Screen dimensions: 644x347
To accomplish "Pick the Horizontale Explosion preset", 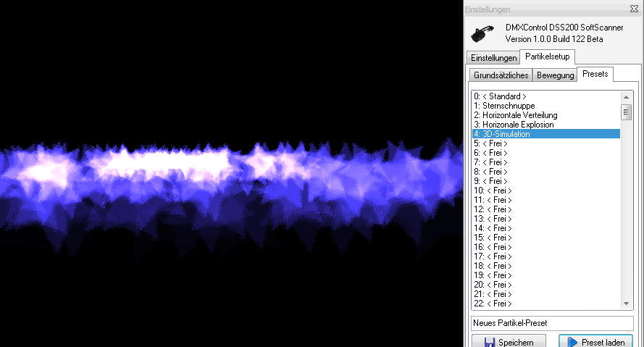I will coord(514,125).
